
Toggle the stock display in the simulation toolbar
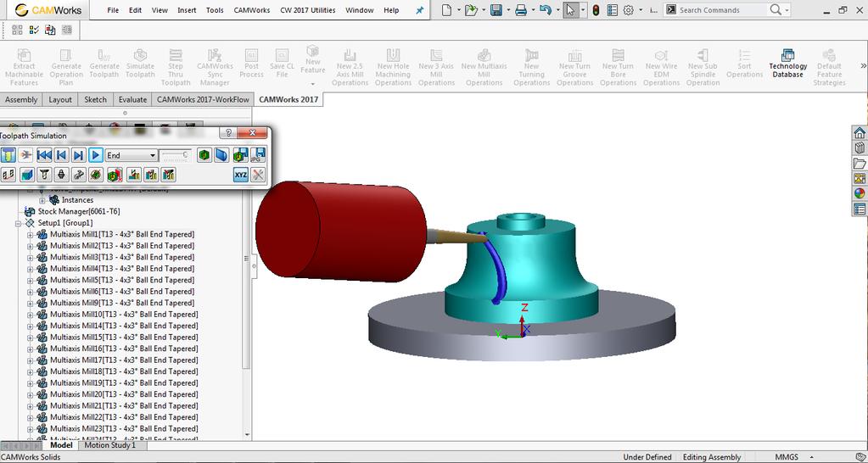tap(26, 176)
